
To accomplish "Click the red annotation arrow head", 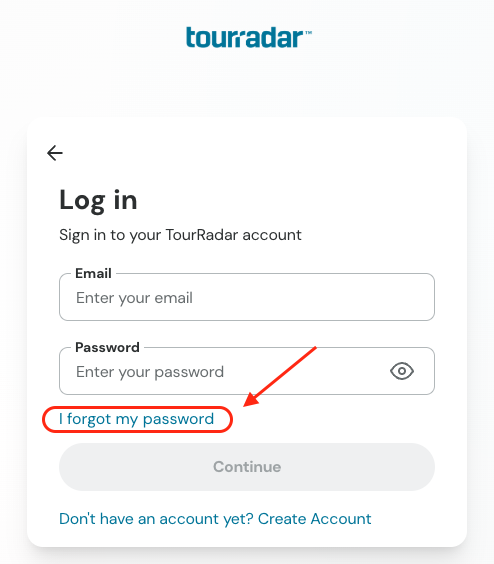I will click(251, 400).
